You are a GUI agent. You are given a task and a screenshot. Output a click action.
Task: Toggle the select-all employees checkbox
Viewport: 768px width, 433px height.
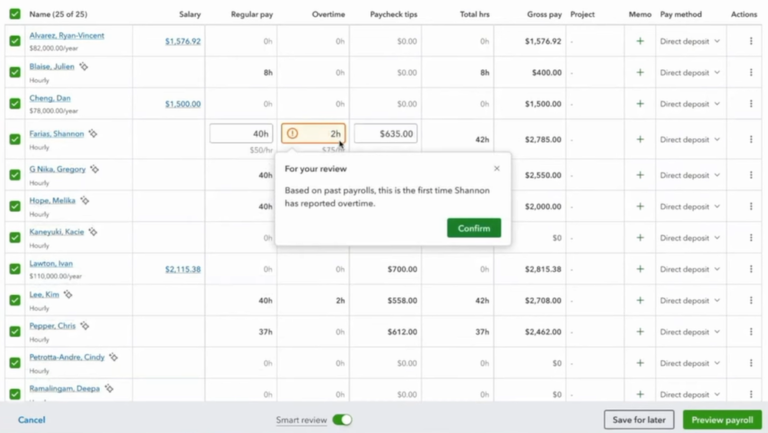click(15, 14)
